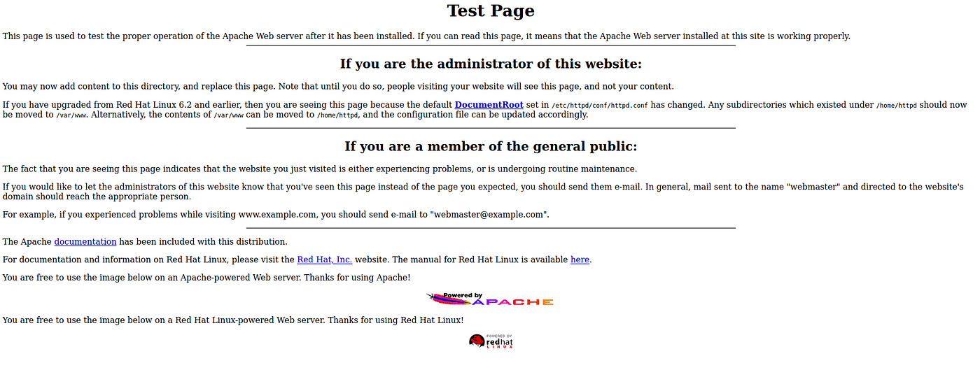Viewport: 980px width, 384px height.
Task: Open the Red Hat Linux manual 'here' link
Action: (x=580, y=259)
